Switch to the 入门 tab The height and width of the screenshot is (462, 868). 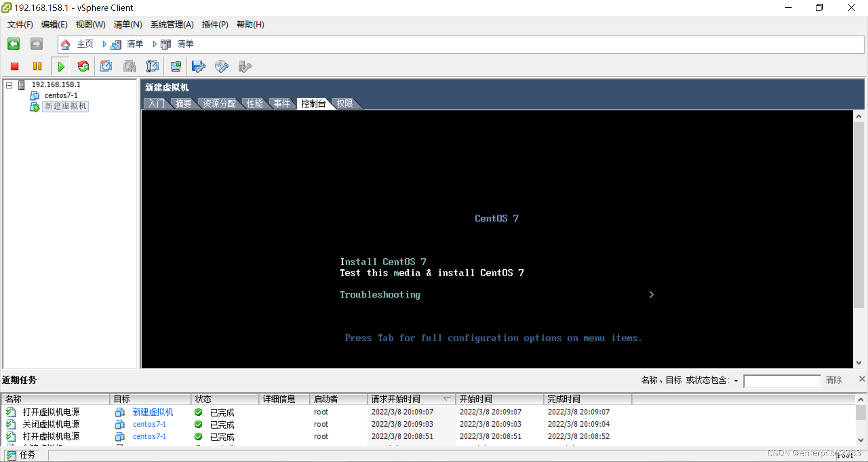[x=156, y=104]
